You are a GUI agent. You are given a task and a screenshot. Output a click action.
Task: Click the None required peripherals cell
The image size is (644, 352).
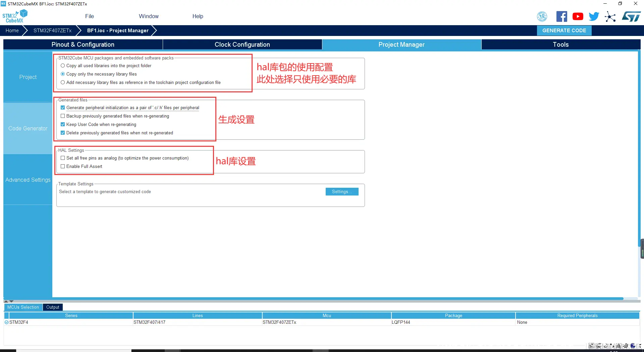577,322
